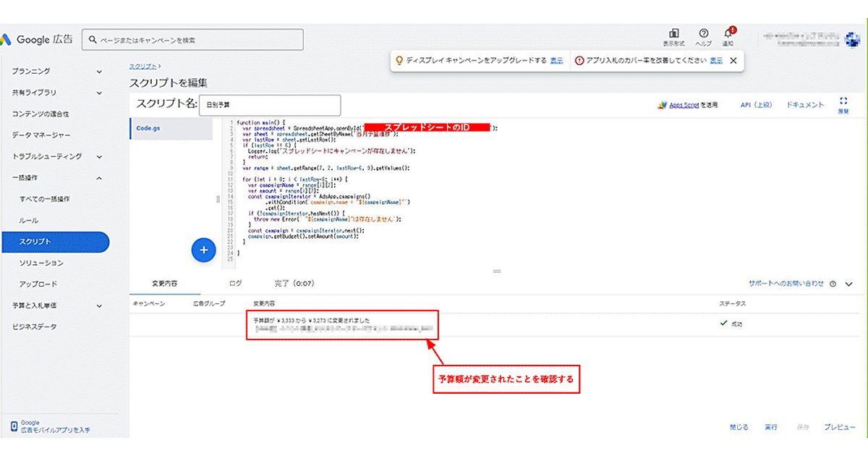This screenshot has height=456, width=868.
Task: Click the スクリプト名 input field
Action: pyautogui.click(x=268, y=104)
